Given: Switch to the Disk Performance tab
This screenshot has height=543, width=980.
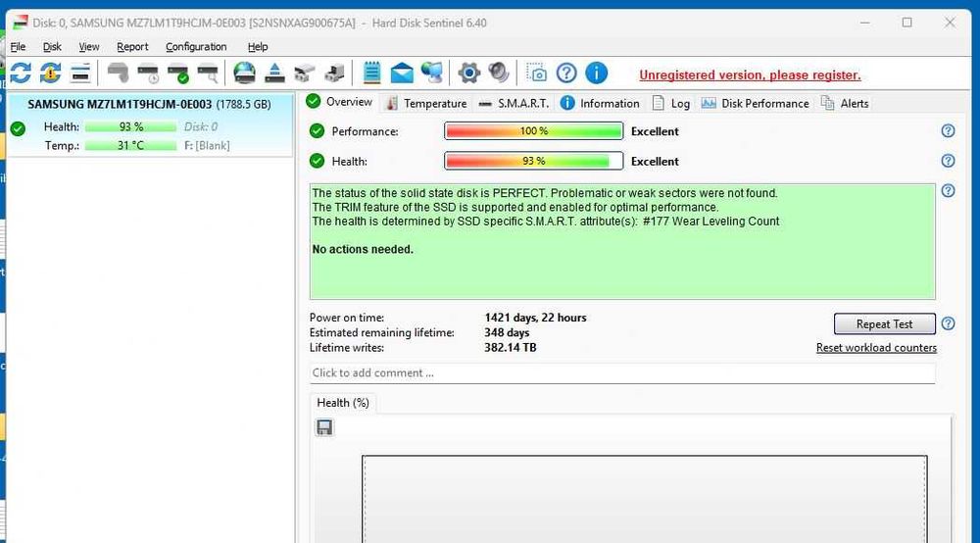Looking at the screenshot, I should pyautogui.click(x=755, y=103).
